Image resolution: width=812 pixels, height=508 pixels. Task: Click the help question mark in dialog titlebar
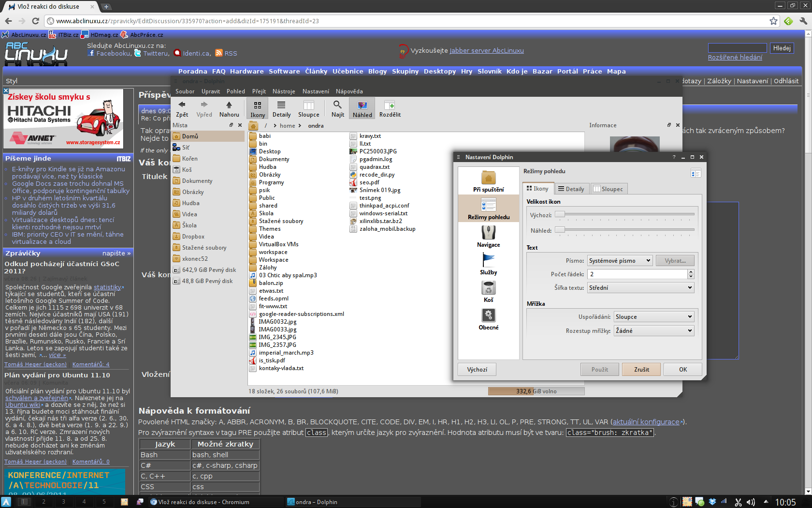click(x=674, y=157)
